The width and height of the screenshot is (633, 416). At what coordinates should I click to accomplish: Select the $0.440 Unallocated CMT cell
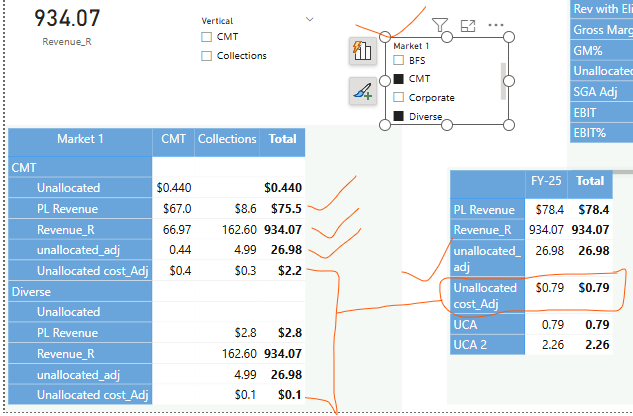click(x=174, y=188)
